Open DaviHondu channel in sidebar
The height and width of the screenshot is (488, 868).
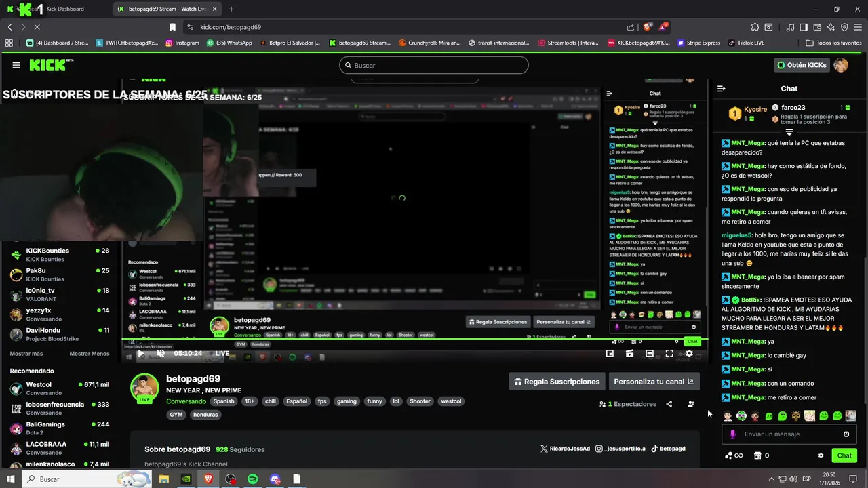point(60,334)
